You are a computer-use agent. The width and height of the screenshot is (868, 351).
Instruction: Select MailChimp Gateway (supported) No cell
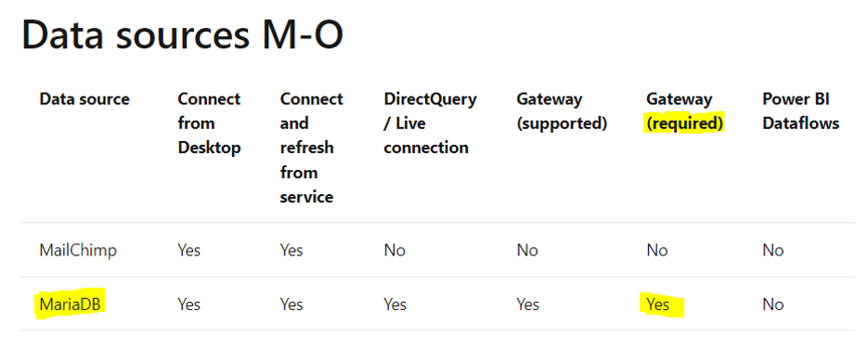point(527,250)
